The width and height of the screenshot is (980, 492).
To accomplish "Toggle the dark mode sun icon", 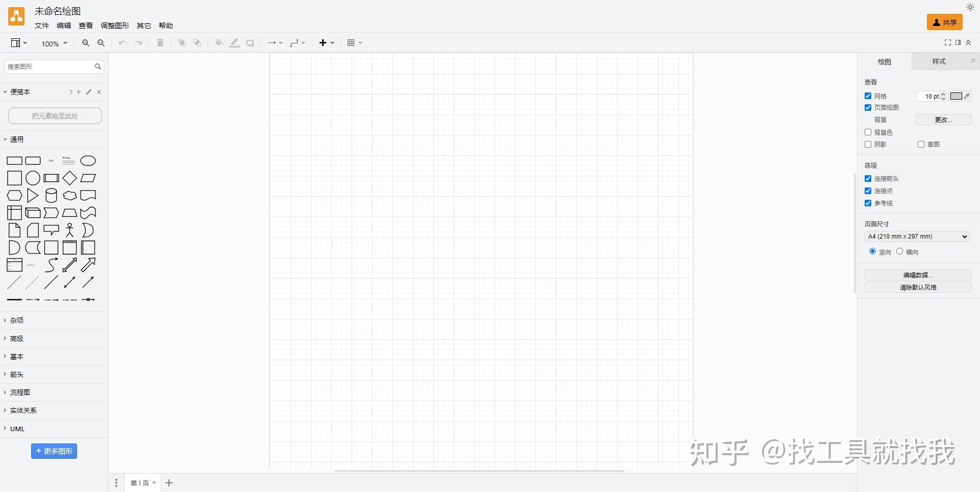I will coord(970,7).
